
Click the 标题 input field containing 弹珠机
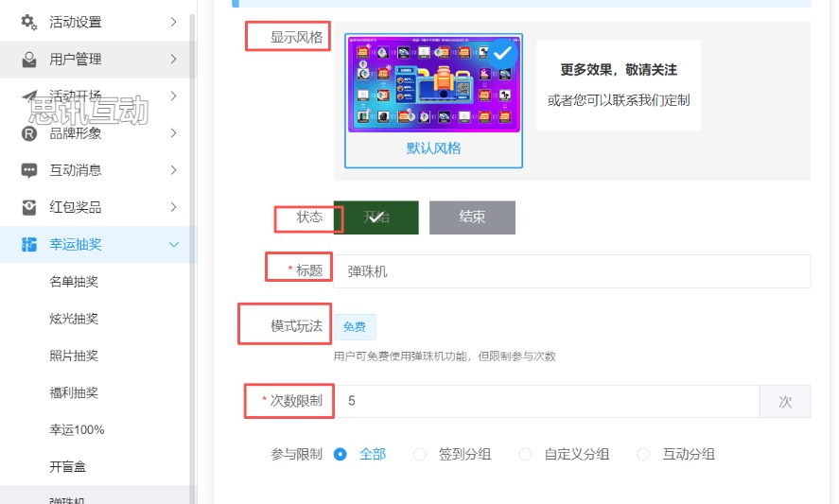(x=571, y=271)
